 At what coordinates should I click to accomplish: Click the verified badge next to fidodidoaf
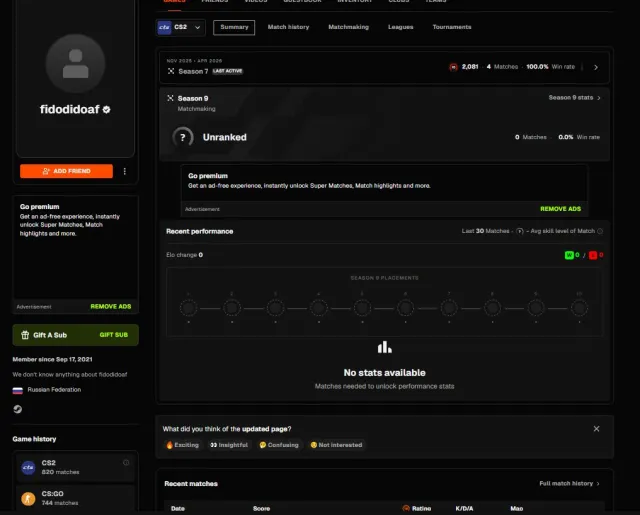tap(107, 109)
